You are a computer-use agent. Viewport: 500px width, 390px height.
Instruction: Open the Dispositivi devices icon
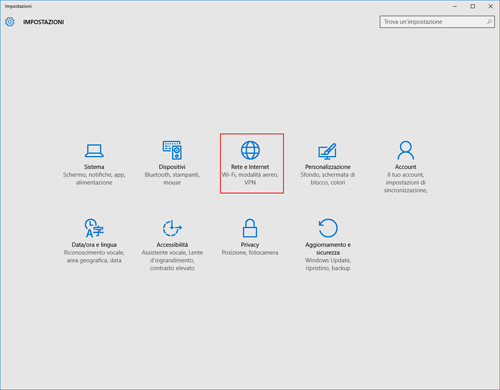pyautogui.click(x=172, y=150)
